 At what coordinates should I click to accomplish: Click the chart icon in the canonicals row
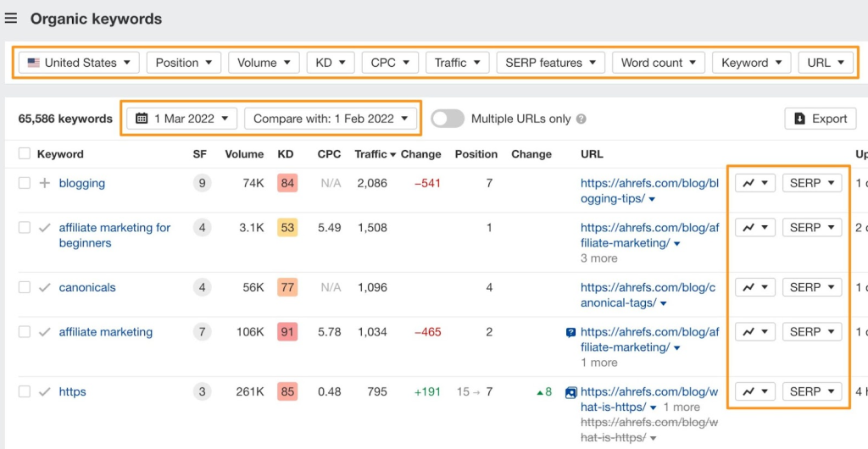(754, 287)
